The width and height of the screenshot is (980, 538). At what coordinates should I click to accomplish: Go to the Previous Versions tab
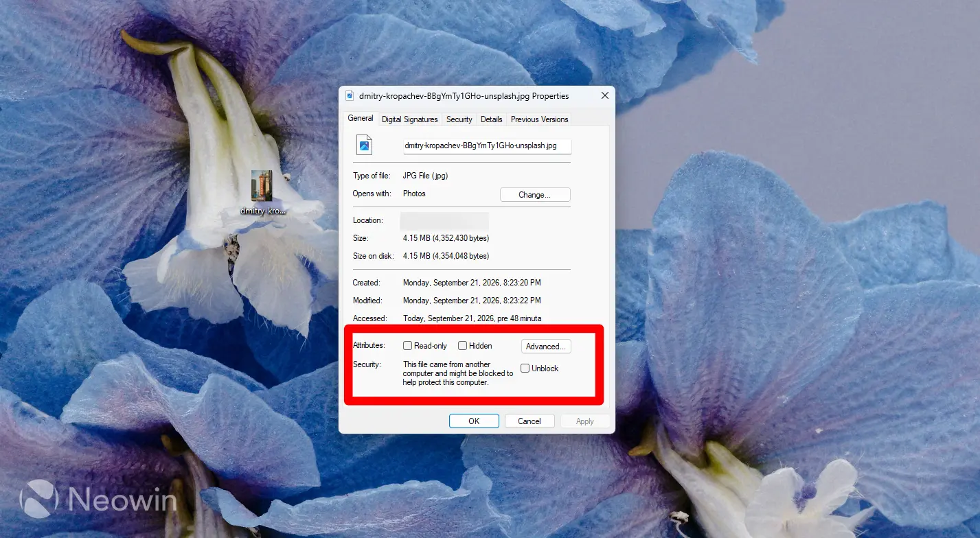click(x=540, y=119)
